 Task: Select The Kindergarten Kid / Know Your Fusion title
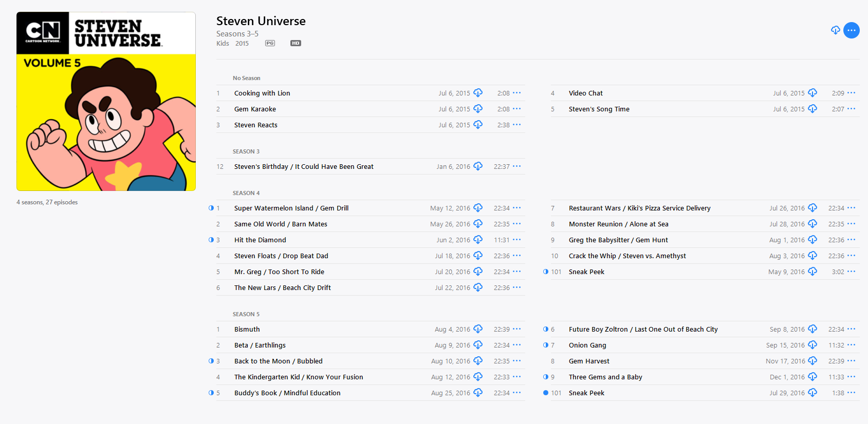pyautogui.click(x=299, y=377)
